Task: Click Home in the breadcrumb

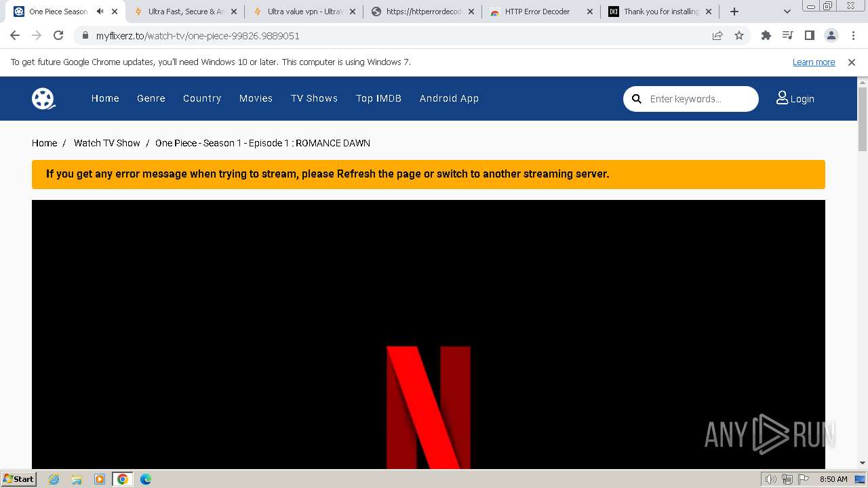Action: pos(44,143)
